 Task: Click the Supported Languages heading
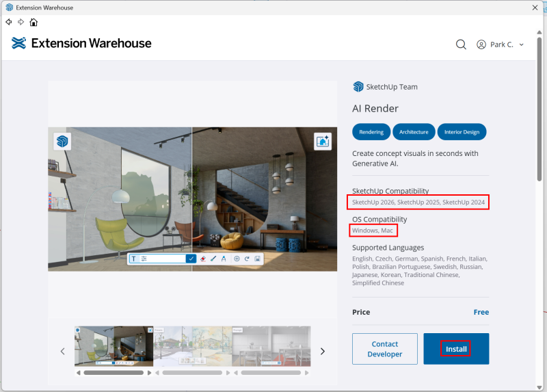388,248
